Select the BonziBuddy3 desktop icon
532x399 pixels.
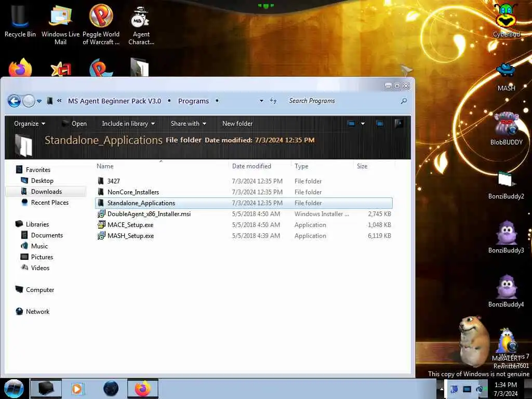506,237
